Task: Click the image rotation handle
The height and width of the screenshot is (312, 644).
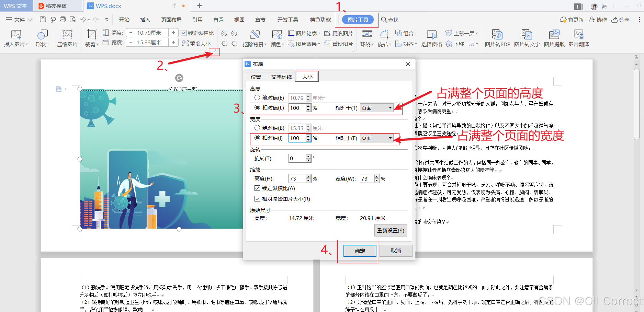Action: (x=179, y=78)
